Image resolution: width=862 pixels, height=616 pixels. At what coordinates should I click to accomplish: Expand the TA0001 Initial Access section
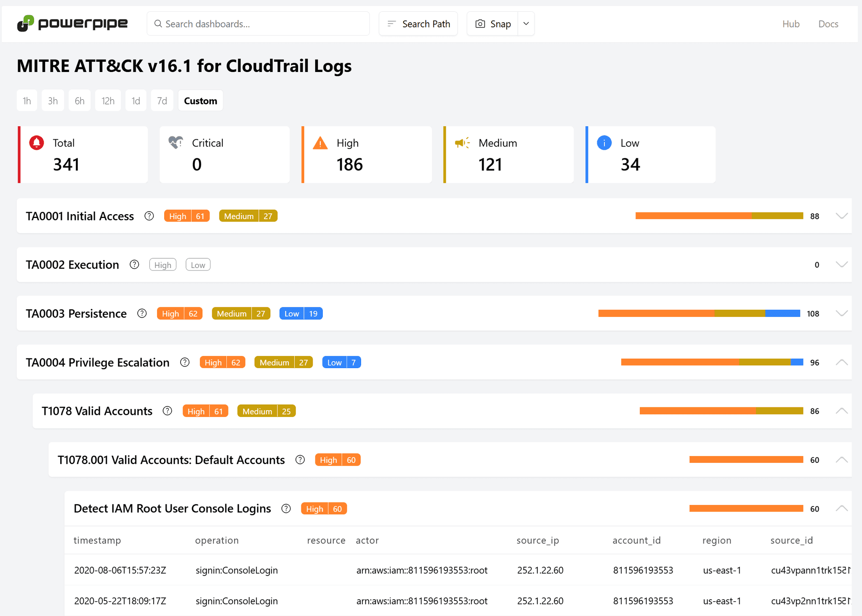click(841, 216)
